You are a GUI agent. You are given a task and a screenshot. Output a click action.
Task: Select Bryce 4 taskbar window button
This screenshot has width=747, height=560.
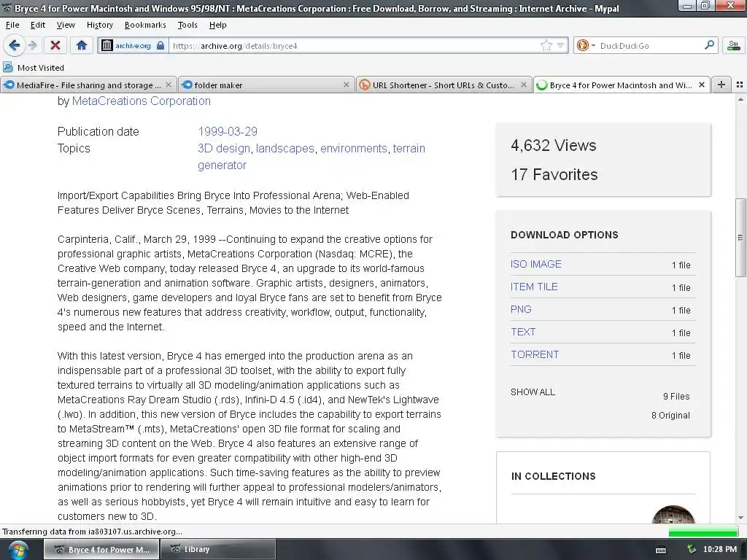pyautogui.click(x=101, y=550)
